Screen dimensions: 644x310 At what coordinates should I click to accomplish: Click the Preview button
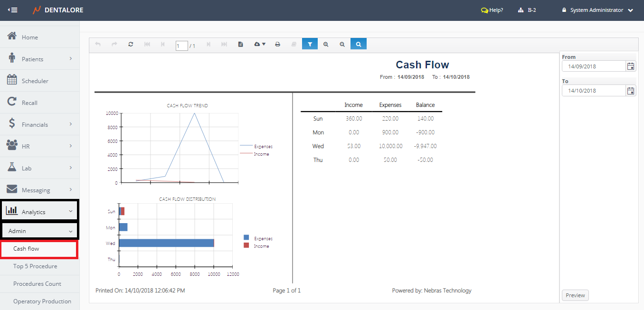point(575,295)
